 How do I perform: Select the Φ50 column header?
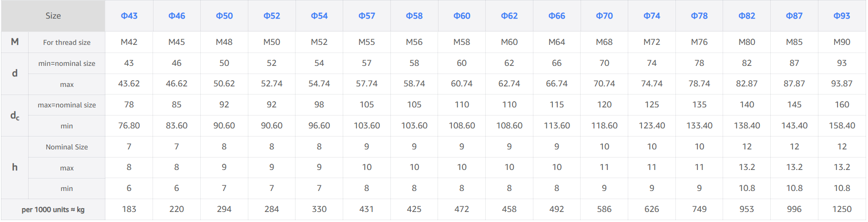coord(224,16)
